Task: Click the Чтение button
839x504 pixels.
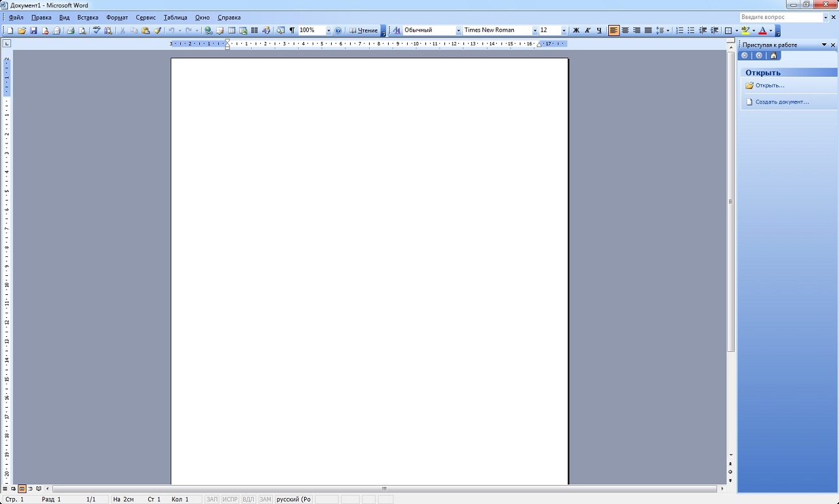Action: click(363, 31)
